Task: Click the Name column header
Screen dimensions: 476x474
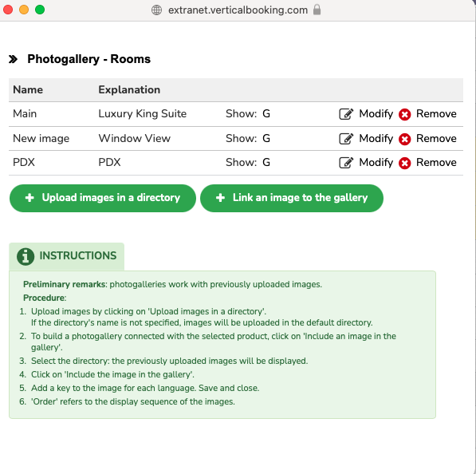Action: (28, 89)
